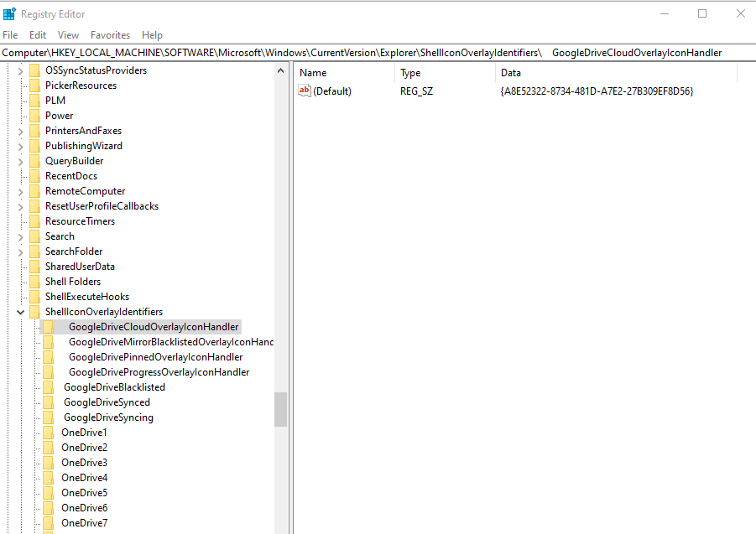The height and width of the screenshot is (534, 756).
Task: Click OneDrive4 folder icon
Action: [48, 478]
